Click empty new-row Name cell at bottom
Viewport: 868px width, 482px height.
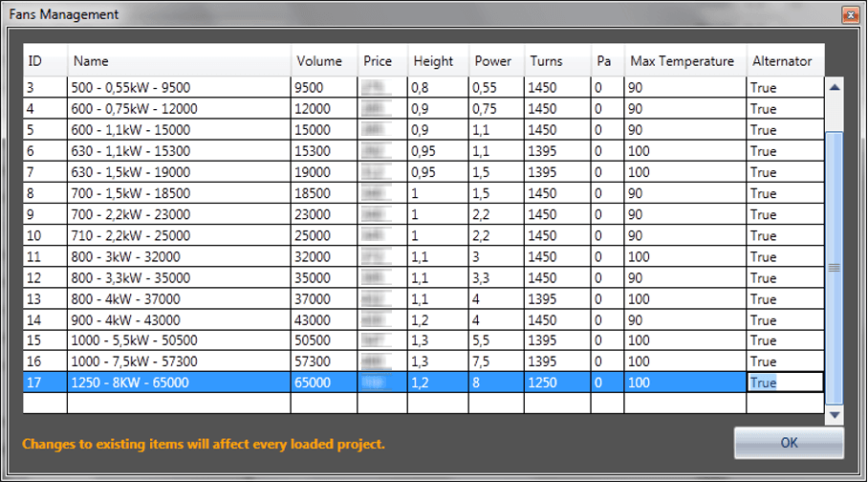click(179, 404)
